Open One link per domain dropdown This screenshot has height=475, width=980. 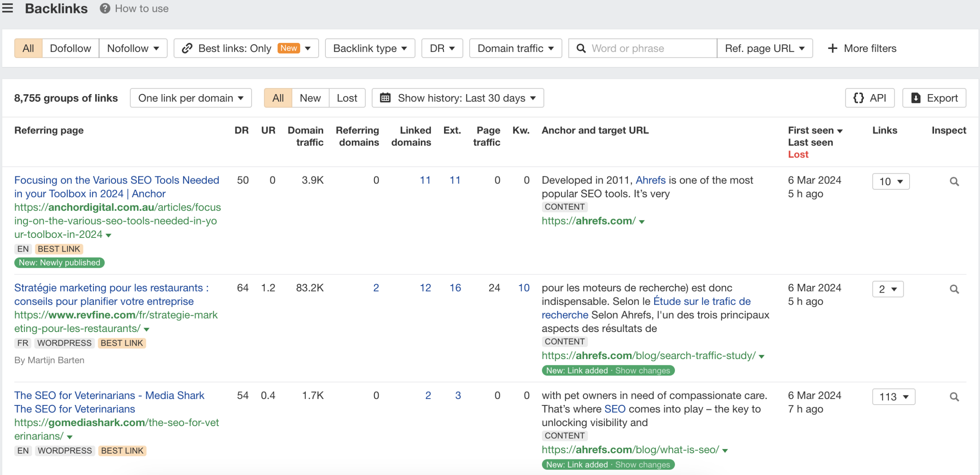point(191,98)
